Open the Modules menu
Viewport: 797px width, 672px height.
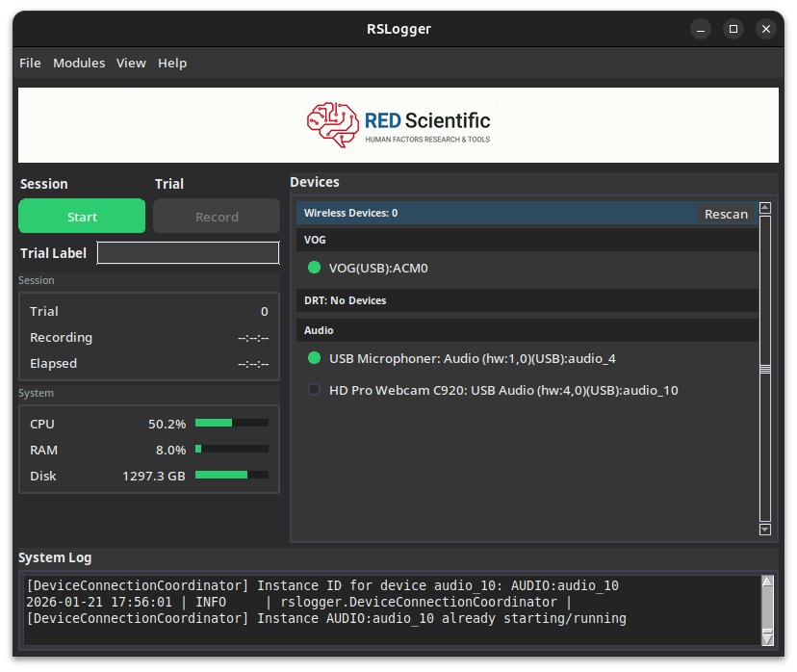(x=79, y=63)
